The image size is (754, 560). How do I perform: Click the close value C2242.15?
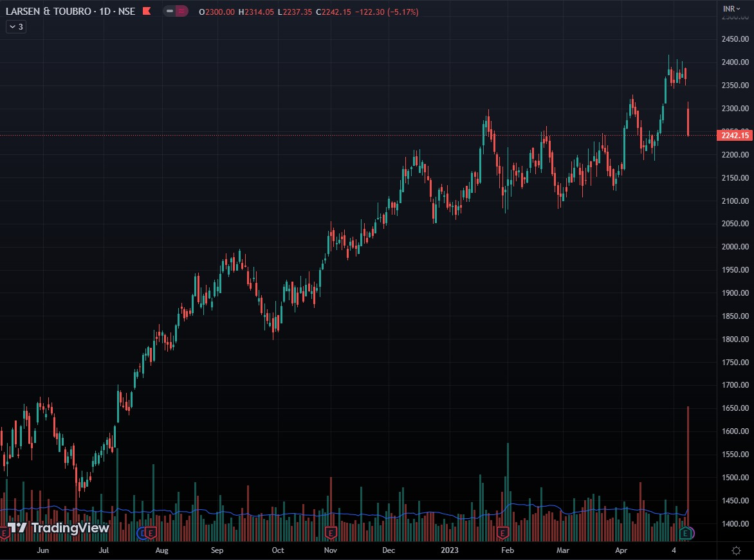(333, 12)
